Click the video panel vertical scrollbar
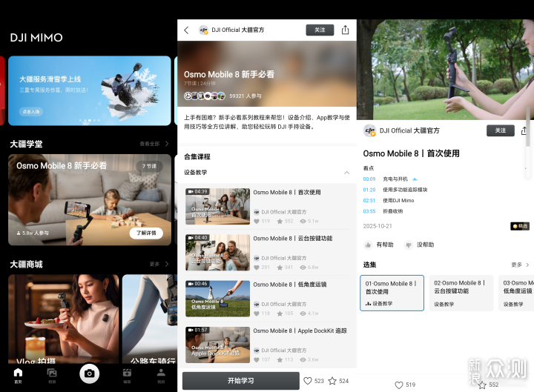The image size is (534, 392). click(x=527, y=126)
